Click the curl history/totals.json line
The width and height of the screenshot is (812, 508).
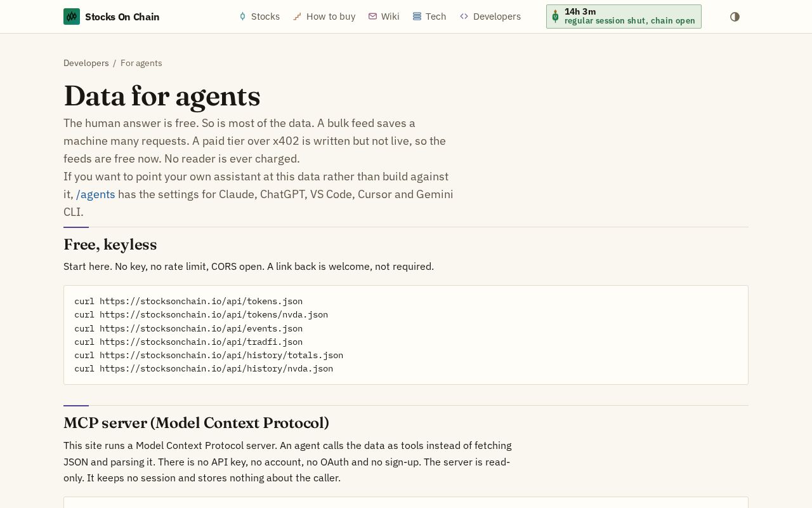click(209, 355)
